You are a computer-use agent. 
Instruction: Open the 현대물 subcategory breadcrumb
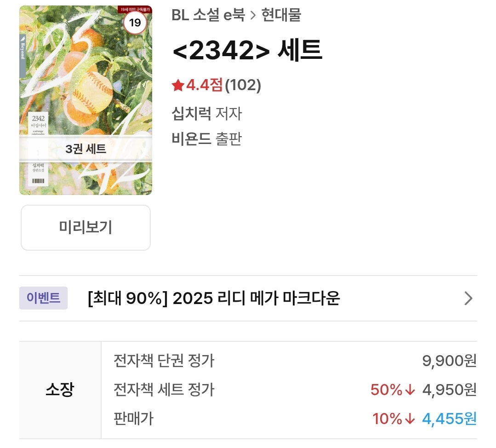pyautogui.click(x=281, y=15)
